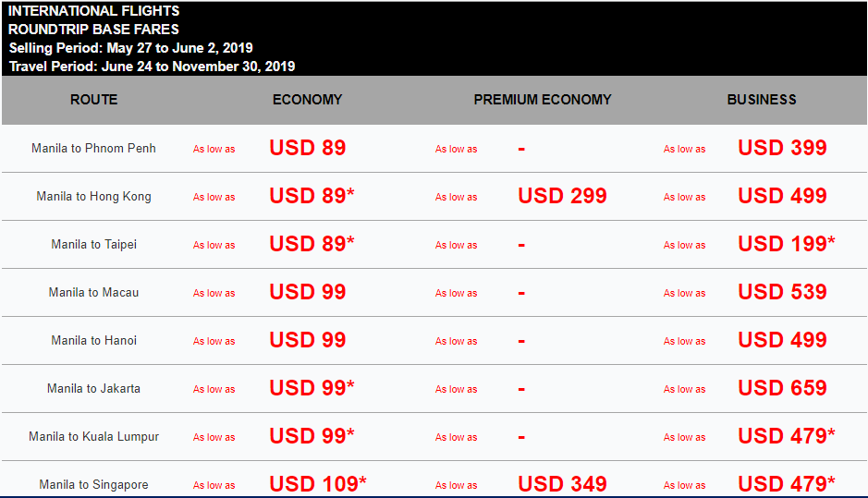Viewport: 868px width, 498px height.
Task: Select the Manila to Kuala Lumpur route
Action: click(93, 437)
